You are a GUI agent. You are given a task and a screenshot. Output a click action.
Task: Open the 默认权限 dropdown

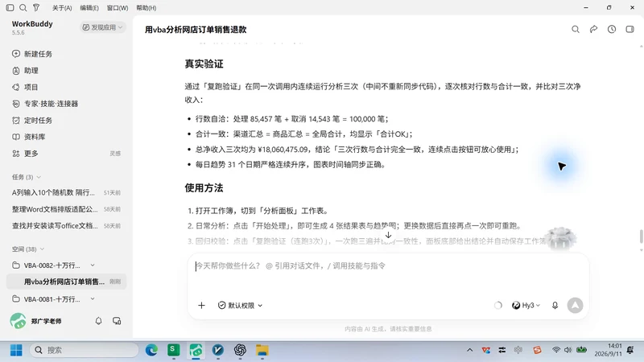[240, 306]
